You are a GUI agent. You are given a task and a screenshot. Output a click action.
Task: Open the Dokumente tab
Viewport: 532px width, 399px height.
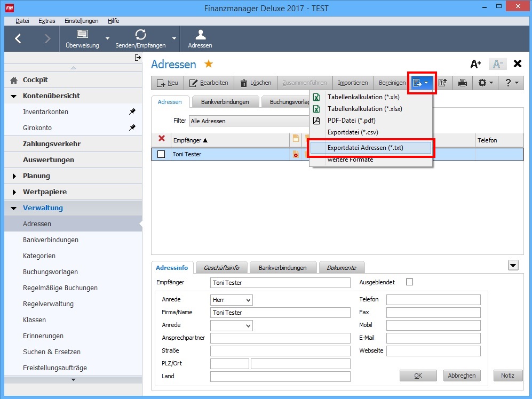click(x=342, y=268)
